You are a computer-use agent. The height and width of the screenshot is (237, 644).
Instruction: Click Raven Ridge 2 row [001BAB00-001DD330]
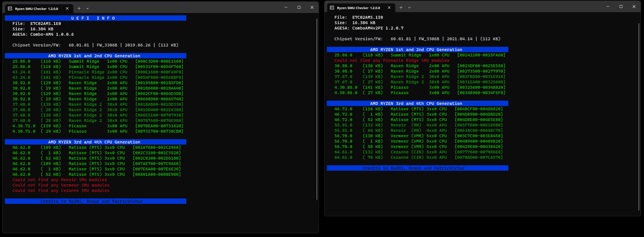(x=98, y=104)
